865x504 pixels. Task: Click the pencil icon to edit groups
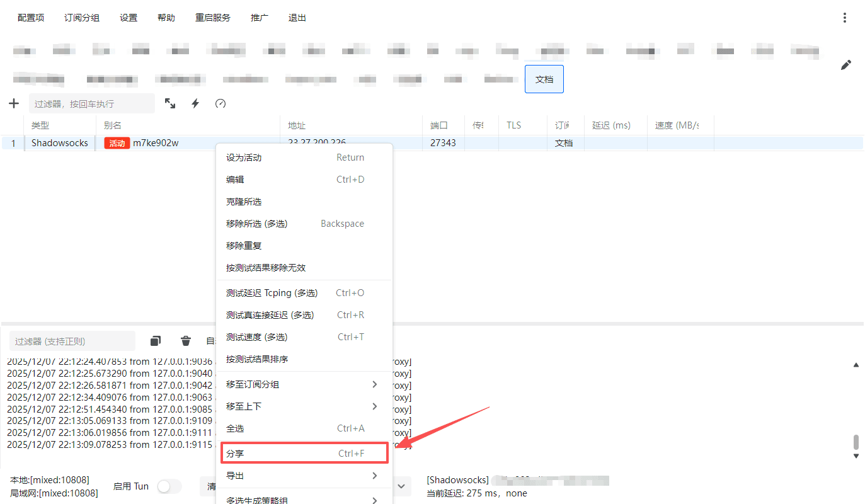[845, 65]
